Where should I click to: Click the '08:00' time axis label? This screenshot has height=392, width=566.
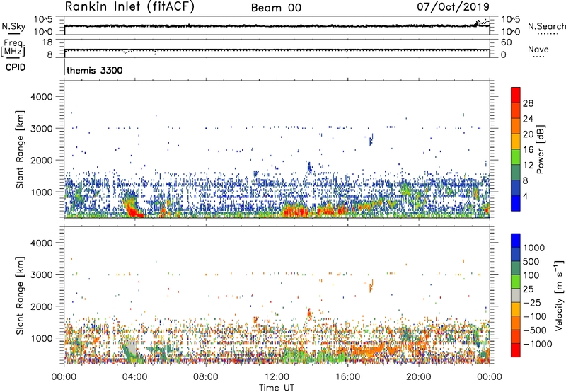pyautogui.click(x=206, y=377)
